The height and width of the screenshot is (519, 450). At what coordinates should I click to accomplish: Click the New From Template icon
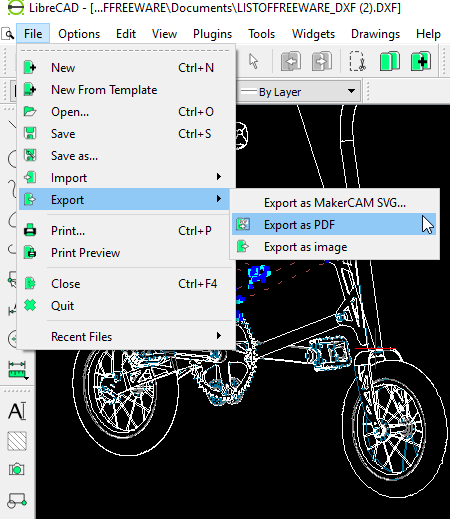(30, 89)
